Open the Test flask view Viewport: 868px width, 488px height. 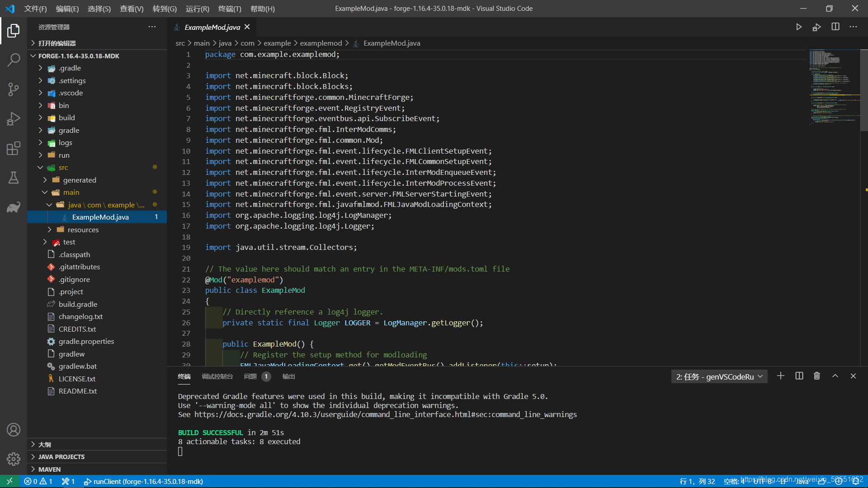[x=14, y=178]
